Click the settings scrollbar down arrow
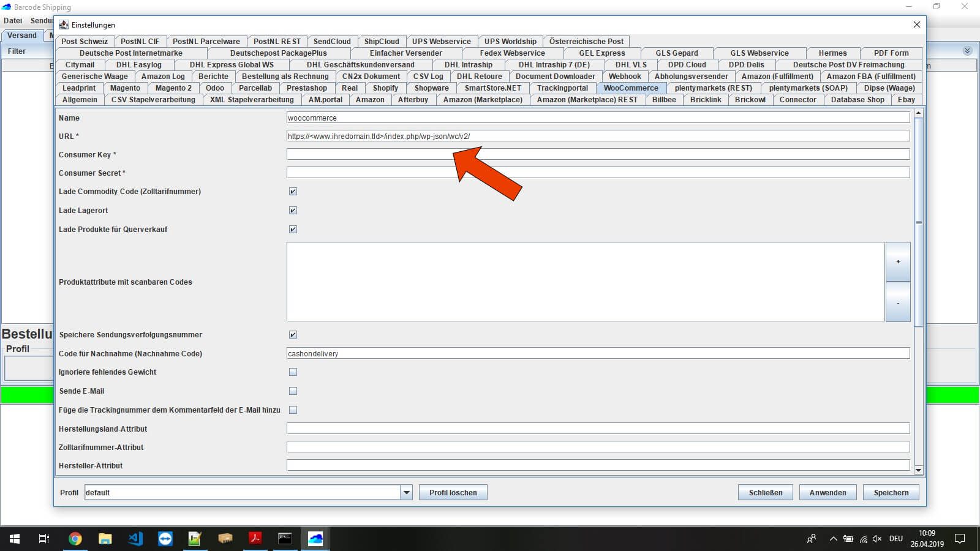 coord(918,470)
